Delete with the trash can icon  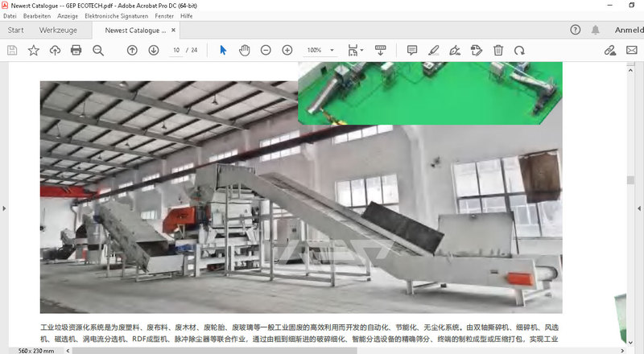(x=498, y=50)
